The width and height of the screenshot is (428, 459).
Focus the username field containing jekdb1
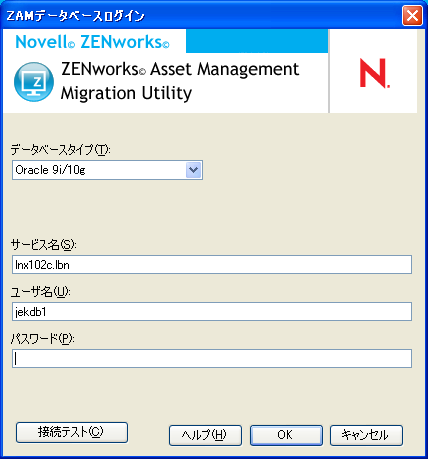212,312
